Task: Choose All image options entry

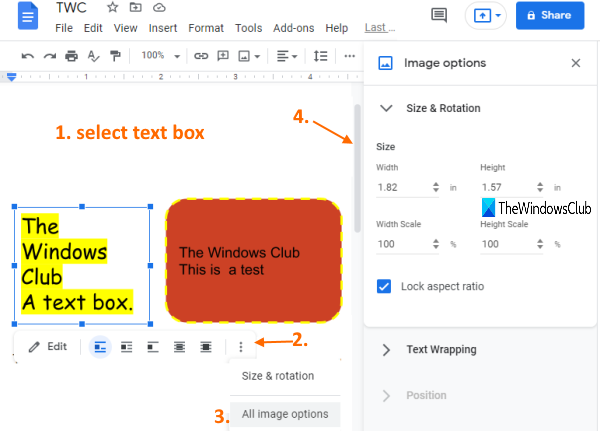Action: click(x=285, y=414)
